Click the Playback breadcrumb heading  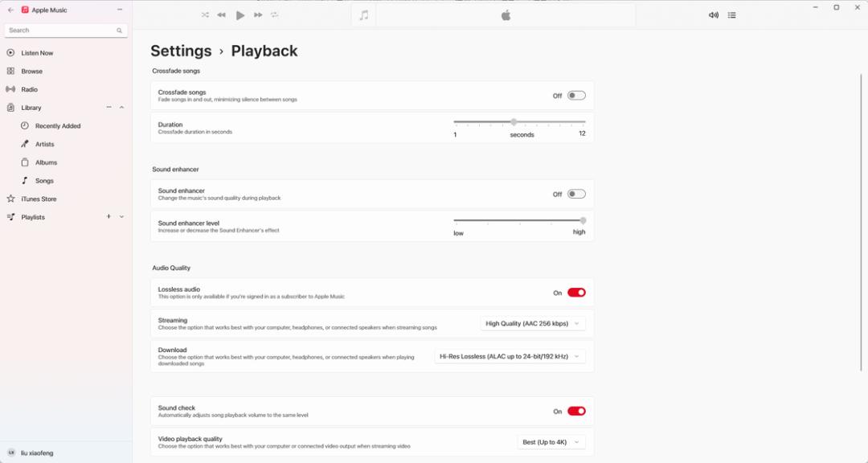coord(264,51)
